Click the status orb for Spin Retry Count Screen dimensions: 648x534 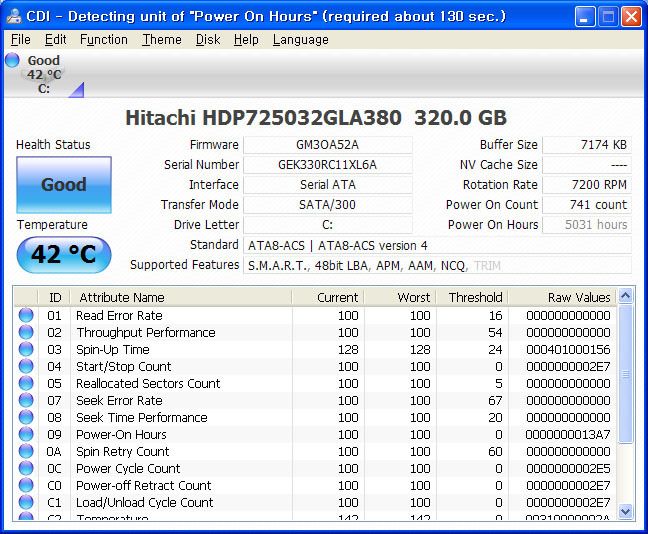tap(26, 451)
